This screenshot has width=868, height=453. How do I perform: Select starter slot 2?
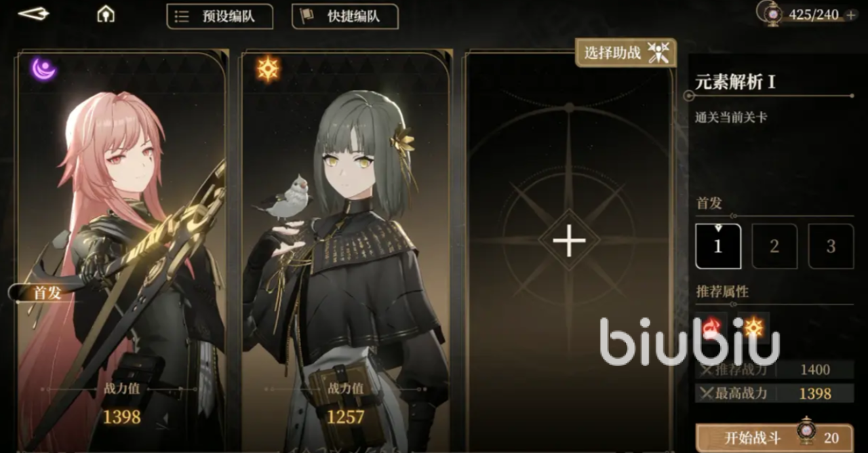point(774,246)
